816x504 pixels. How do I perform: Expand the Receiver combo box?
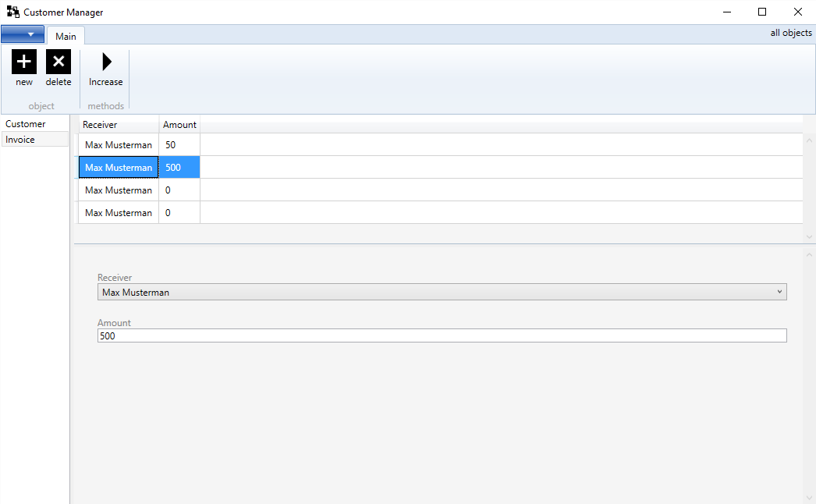tap(442, 293)
